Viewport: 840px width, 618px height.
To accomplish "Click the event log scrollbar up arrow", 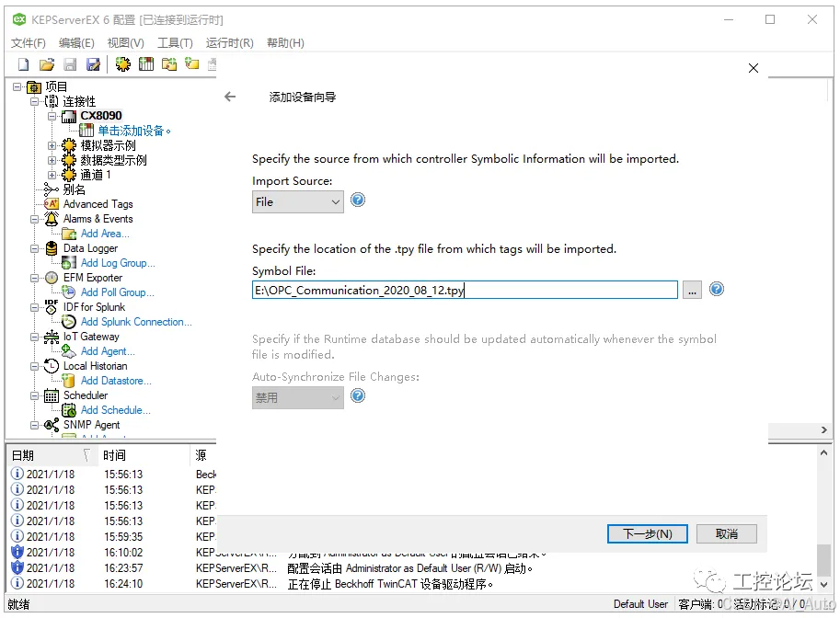I will click(824, 452).
